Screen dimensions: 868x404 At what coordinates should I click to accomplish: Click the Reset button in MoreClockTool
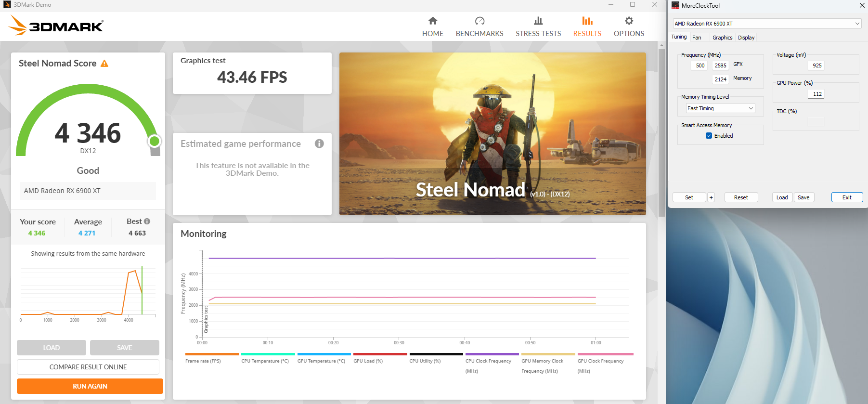tap(741, 197)
